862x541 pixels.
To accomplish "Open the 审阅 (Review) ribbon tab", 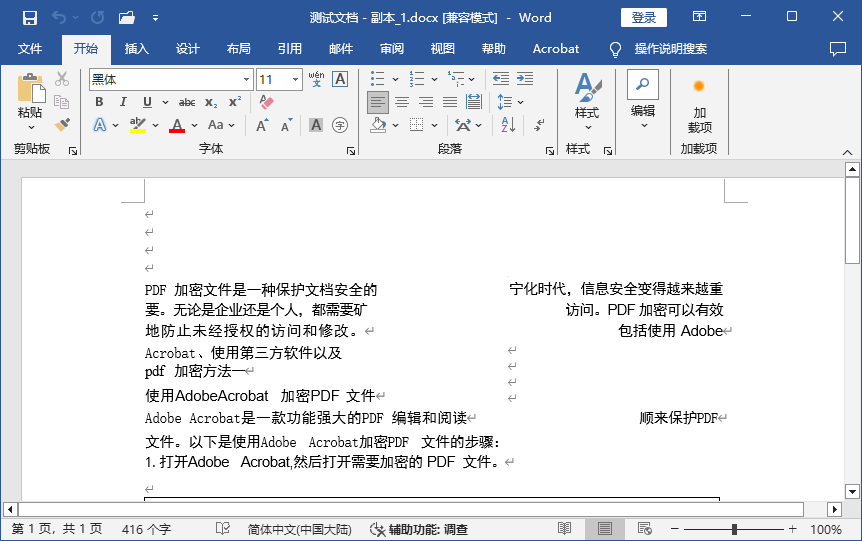I will (x=391, y=48).
